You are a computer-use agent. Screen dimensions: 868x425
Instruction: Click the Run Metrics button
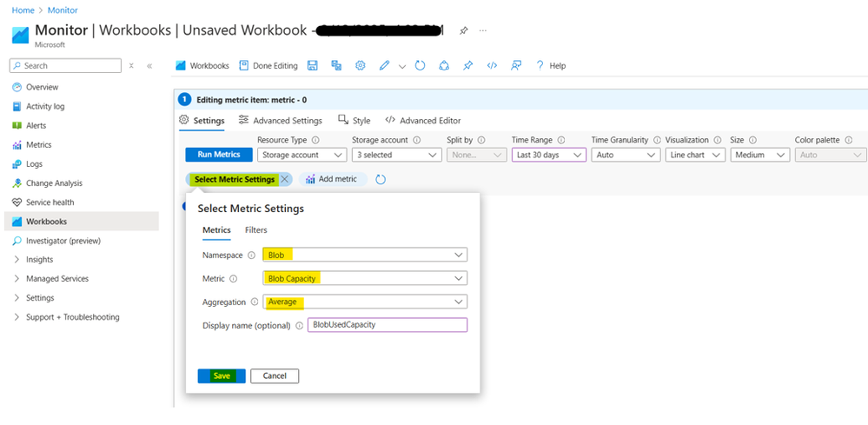(219, 155)
